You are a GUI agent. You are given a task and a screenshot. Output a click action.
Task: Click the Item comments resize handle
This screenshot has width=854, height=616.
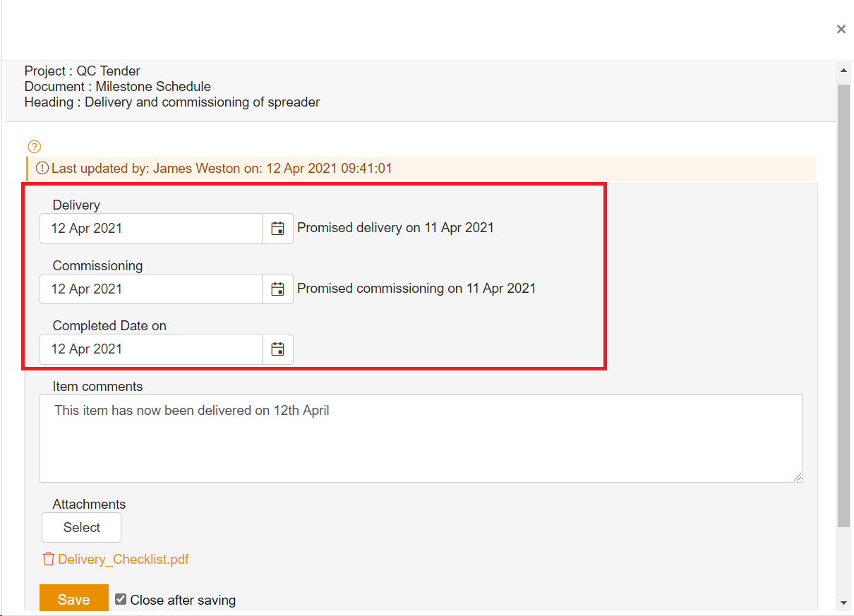click(x=798, y=478)
